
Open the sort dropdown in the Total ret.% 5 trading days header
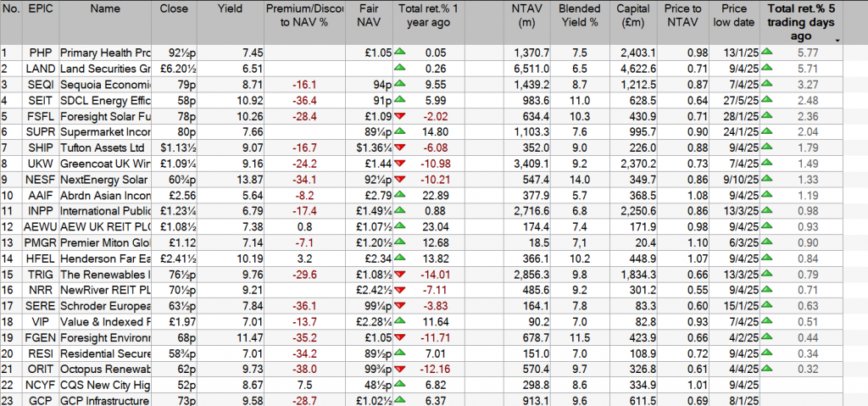click(x=837, y=41)
